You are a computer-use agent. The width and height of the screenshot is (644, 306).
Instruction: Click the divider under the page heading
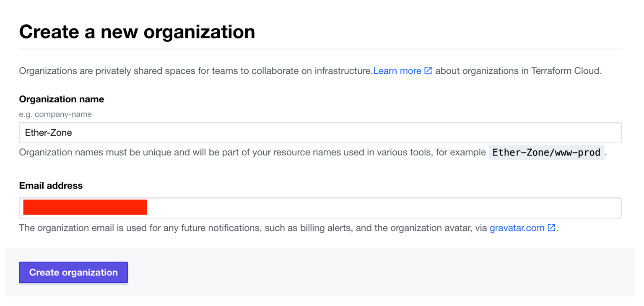coord(319,48)
